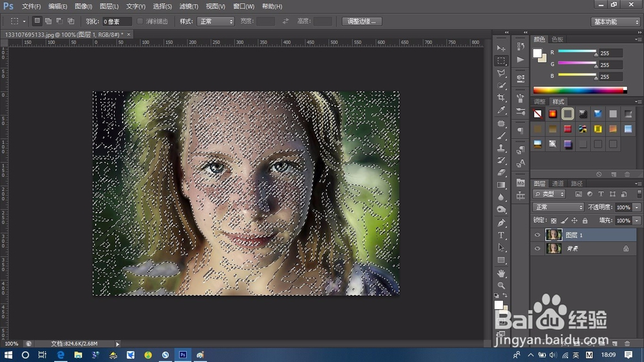Screen dimensions: 644x362
Task: Select the Zoom tool
Action: (501, 285)
